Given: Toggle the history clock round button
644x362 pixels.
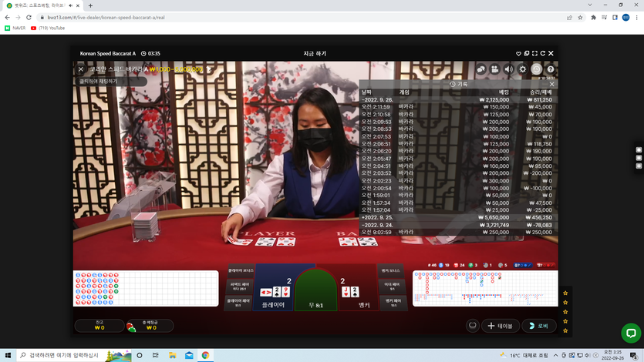Looking at the screenshot, I should tap(536, 69).
